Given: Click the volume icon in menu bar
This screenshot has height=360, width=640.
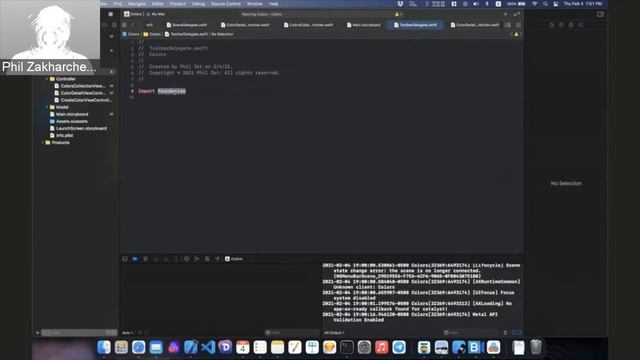Looking at the screenshot, I should [x=476, y=4].
